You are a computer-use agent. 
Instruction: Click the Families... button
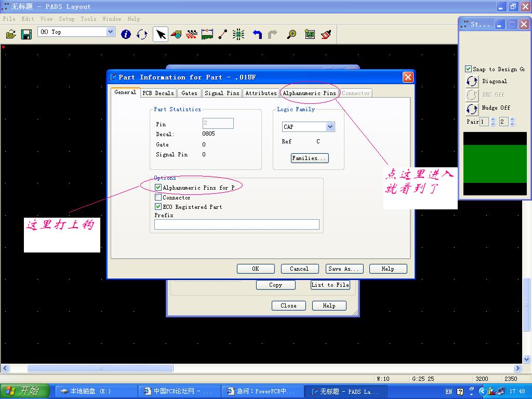click(x=310, y=158)
